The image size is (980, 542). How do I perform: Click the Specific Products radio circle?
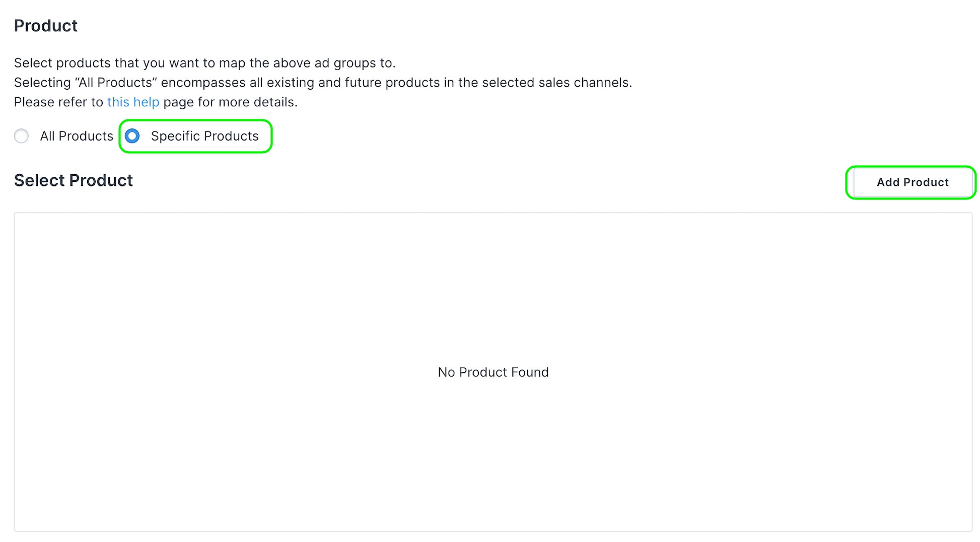[x=132, y=136]
